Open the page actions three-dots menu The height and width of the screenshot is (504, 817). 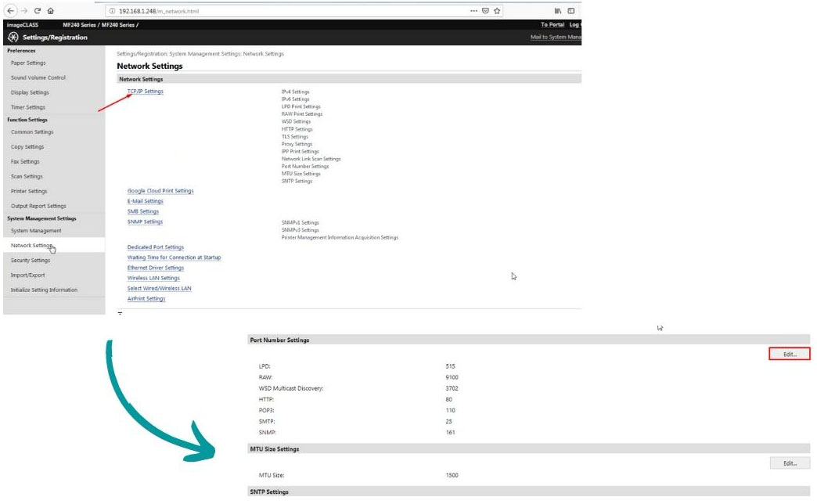(473, 11)
